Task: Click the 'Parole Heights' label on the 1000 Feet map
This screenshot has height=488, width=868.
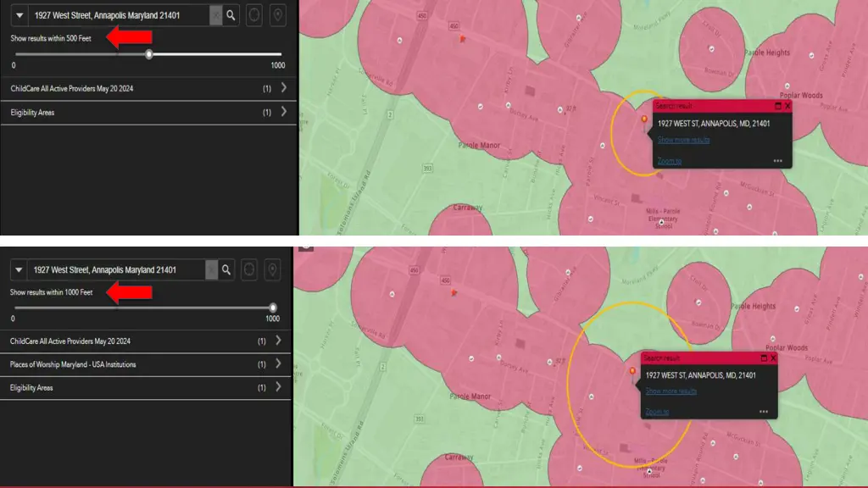Action: pyautogui.click(x=754, y=306)
